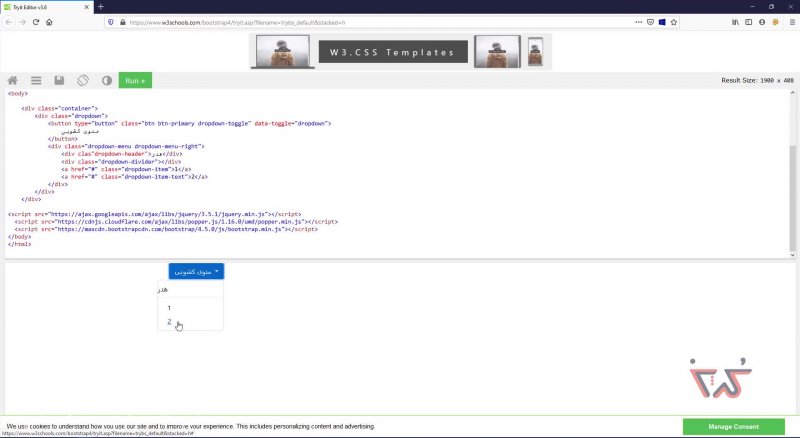Click the browser home icon
Screen dimensions: 800x438
click(x=49, y=21)
